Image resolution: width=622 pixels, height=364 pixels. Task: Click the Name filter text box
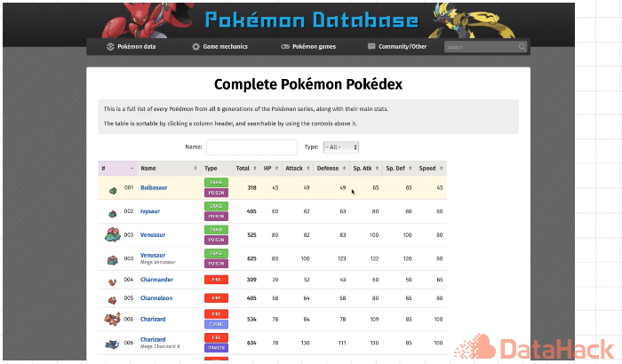coord(251,147)
